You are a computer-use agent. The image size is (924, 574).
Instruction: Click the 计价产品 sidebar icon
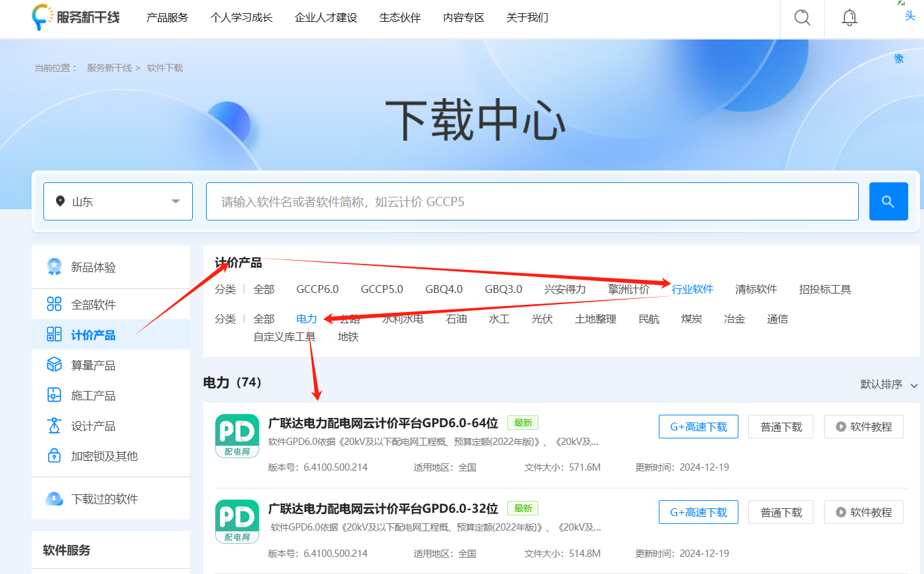tap(55, 334)
